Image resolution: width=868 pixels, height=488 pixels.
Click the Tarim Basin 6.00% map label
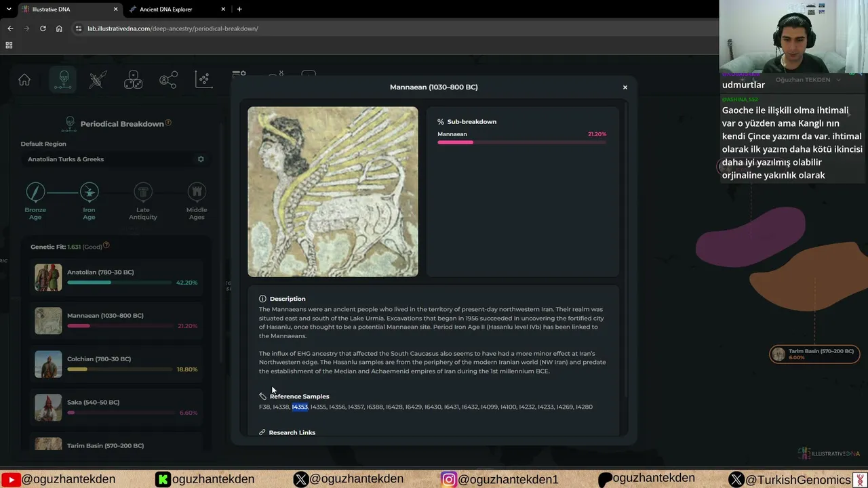[814, 354]
